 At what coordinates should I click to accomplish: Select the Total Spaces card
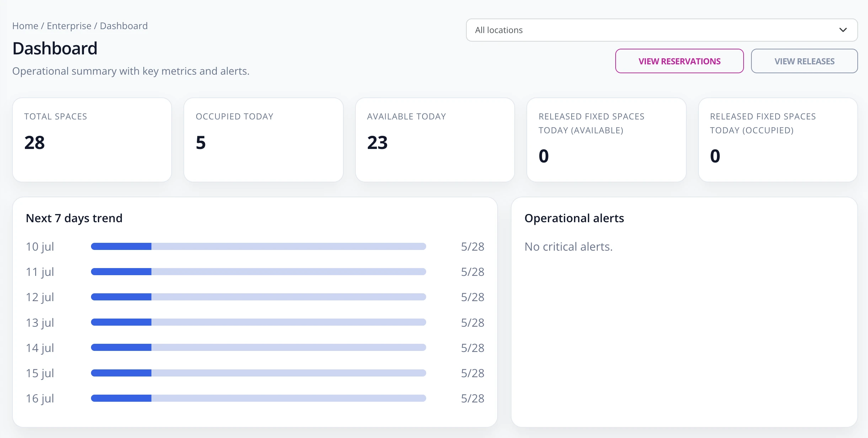coord(92,140)
